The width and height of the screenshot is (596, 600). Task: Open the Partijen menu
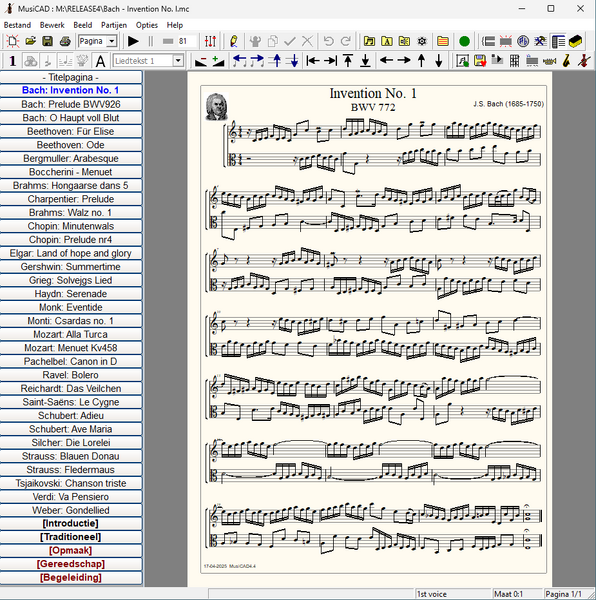click(114, 25)
